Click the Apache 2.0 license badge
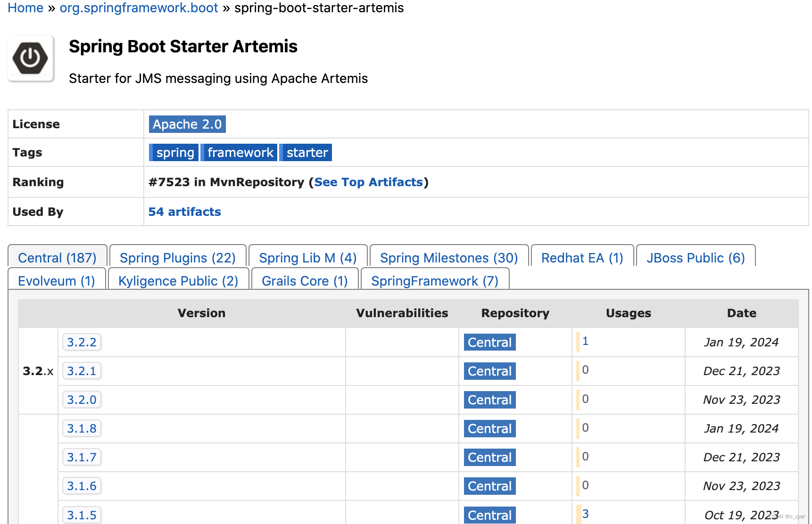The image size is (812, 524). click(187, 124)
